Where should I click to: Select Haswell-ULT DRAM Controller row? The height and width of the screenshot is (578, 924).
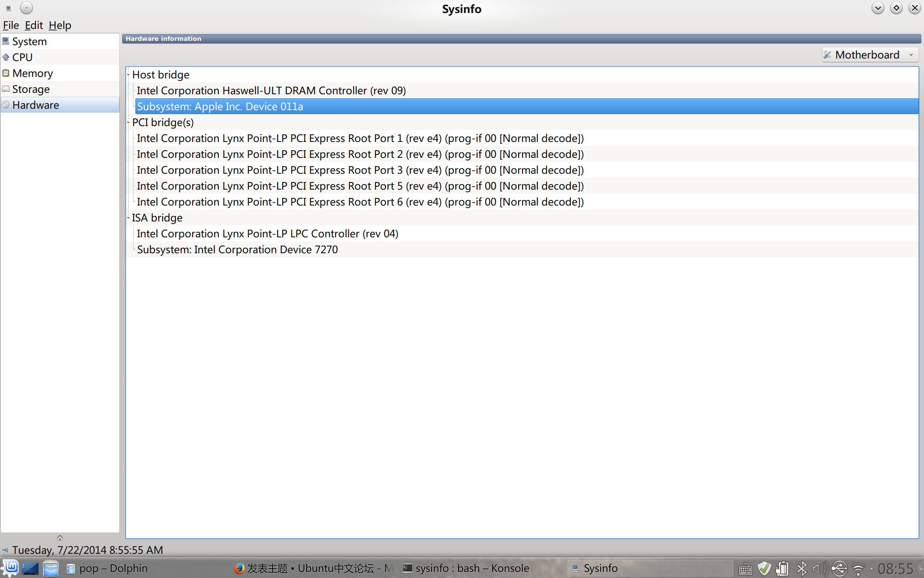tap(527, 91)
